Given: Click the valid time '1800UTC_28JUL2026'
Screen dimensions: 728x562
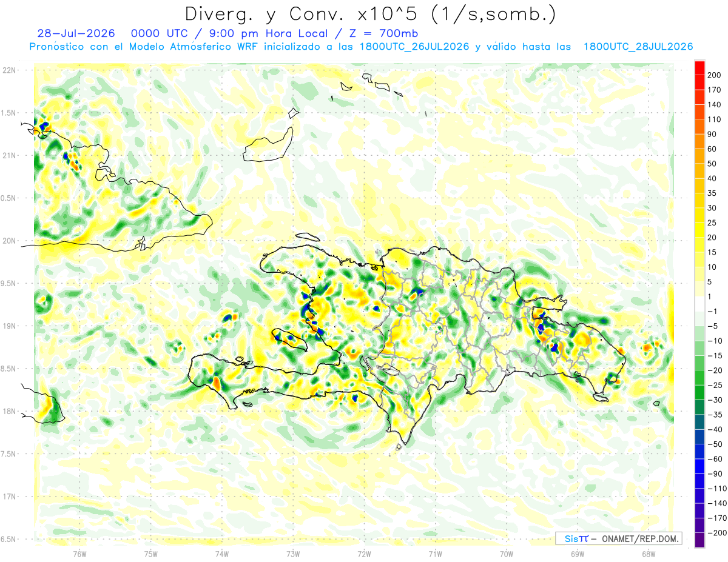Looking at the screenshot, I should (x=638, y=47).
